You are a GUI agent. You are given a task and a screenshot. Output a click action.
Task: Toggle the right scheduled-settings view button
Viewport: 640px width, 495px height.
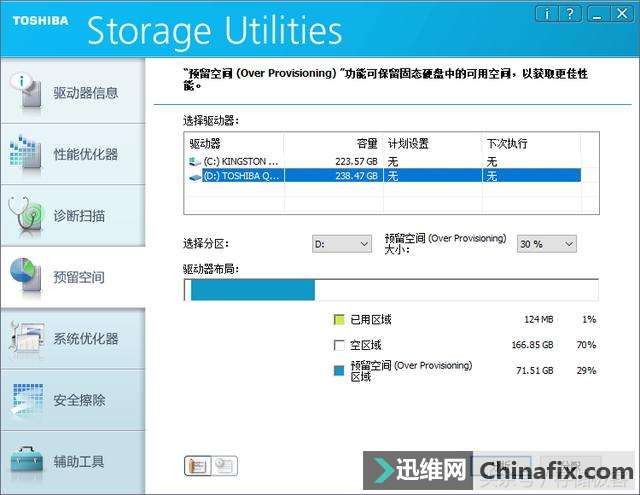coord(224,466)
